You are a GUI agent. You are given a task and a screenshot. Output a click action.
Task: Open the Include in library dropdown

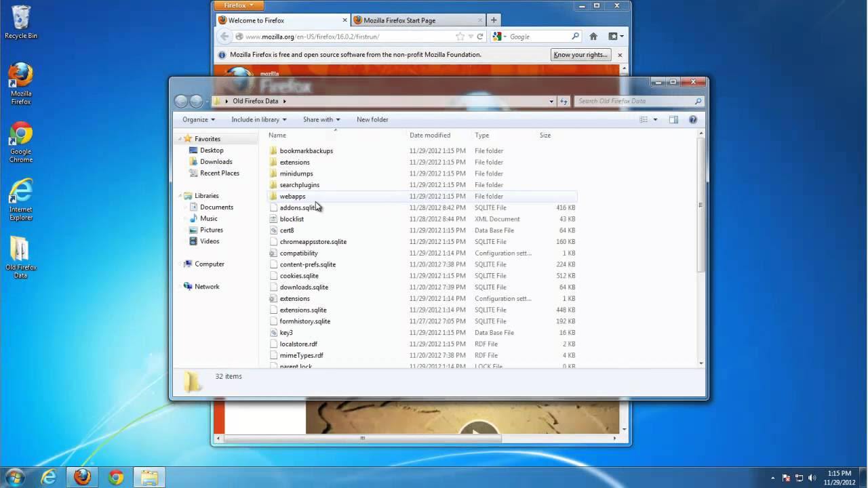tap(259, 119)
